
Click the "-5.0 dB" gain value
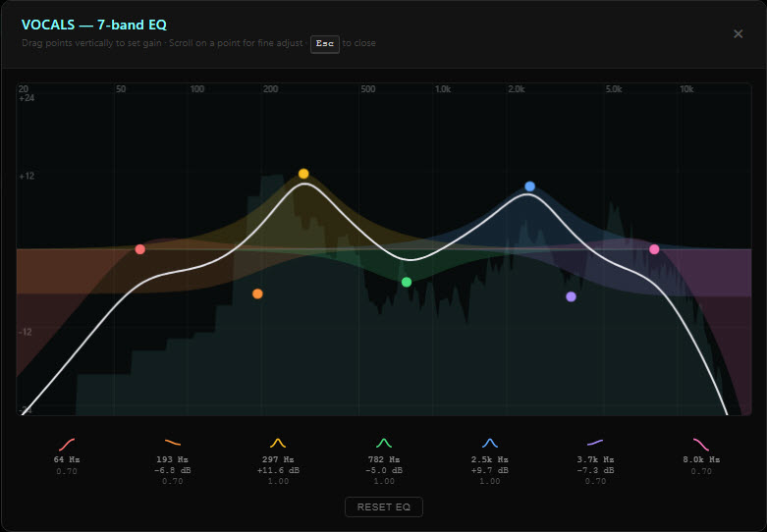click(x=384, y=470)
